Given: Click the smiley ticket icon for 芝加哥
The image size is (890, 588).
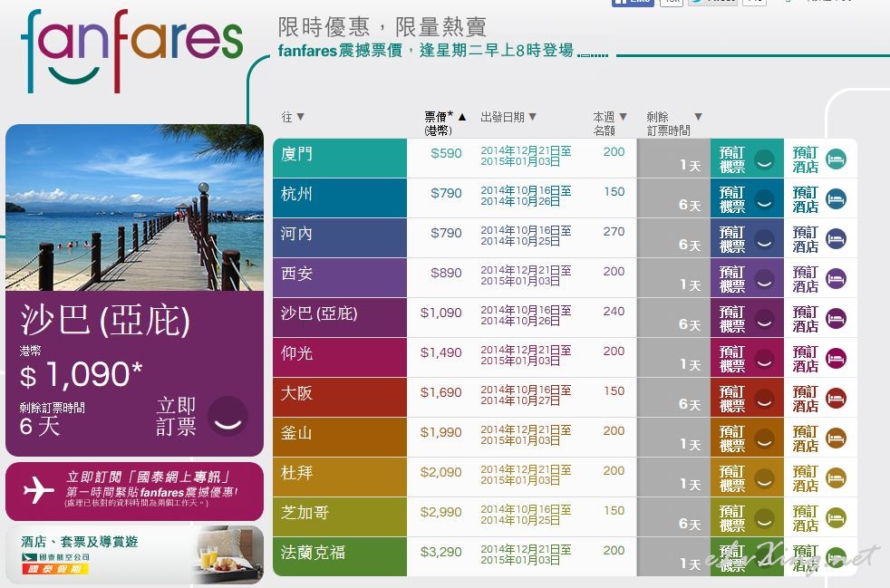Looking at the screenshot, I should tap(764, 519).
